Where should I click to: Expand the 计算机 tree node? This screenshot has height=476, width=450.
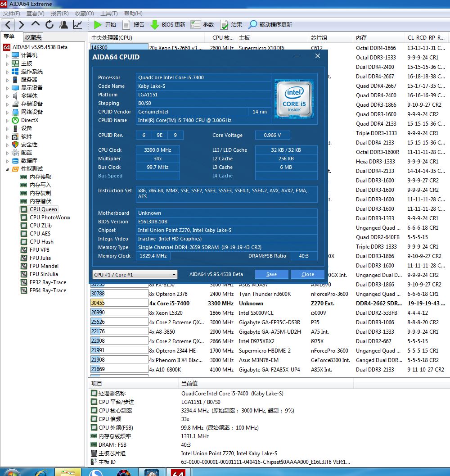[7, 55]
